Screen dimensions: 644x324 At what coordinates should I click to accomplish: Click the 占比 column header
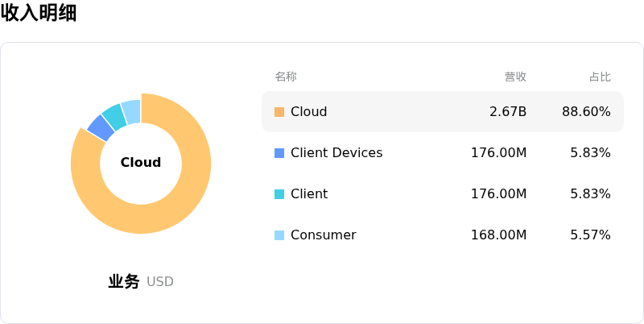click(x=600, y=77)
